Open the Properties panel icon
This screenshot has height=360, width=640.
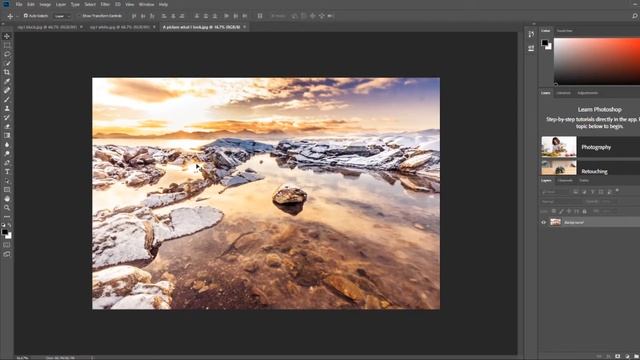(531, 48)
